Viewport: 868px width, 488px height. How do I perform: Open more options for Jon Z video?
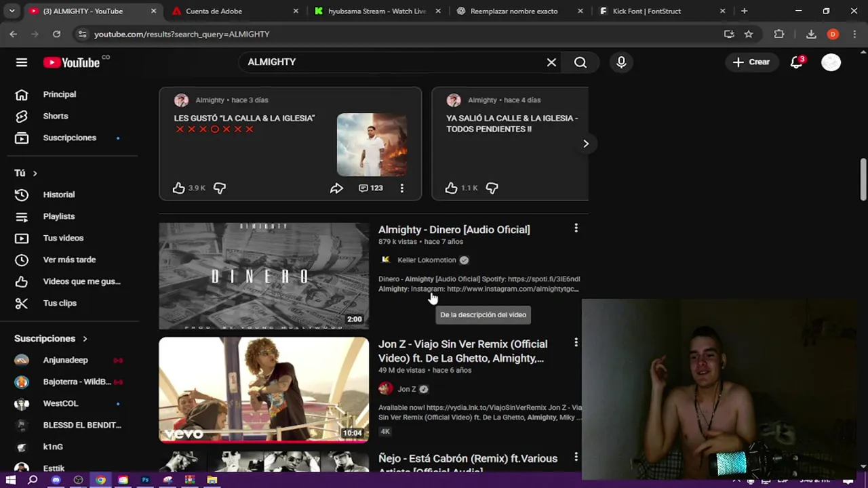[x=576, y=343]
